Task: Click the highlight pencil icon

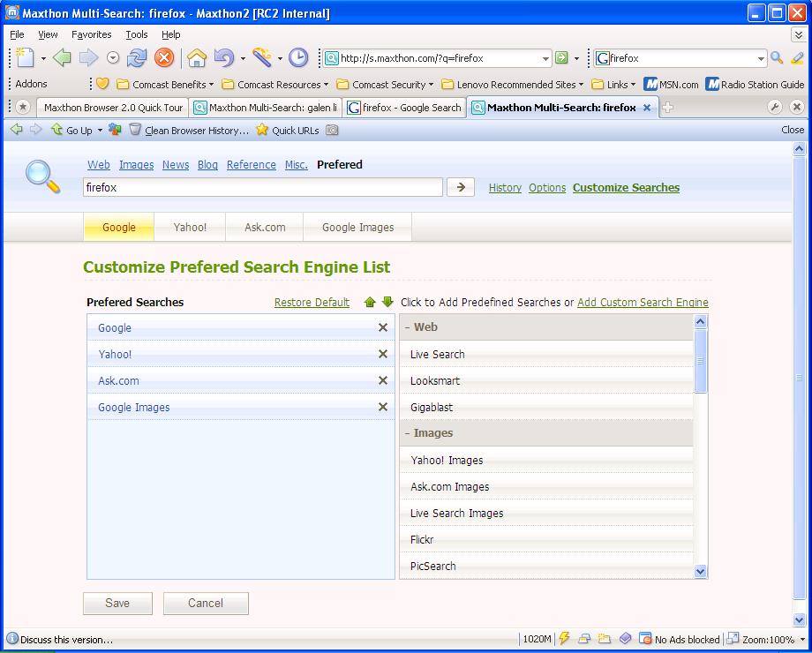Action: pos(798,58)
